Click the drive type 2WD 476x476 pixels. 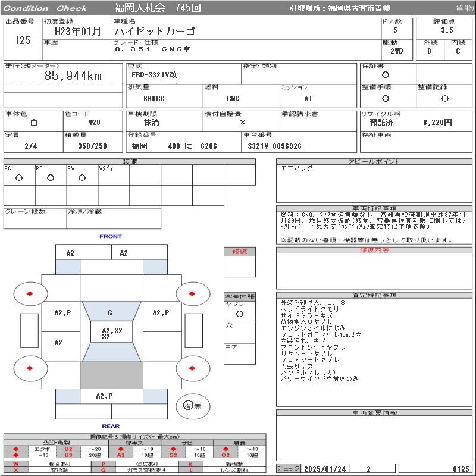[397, 51]
